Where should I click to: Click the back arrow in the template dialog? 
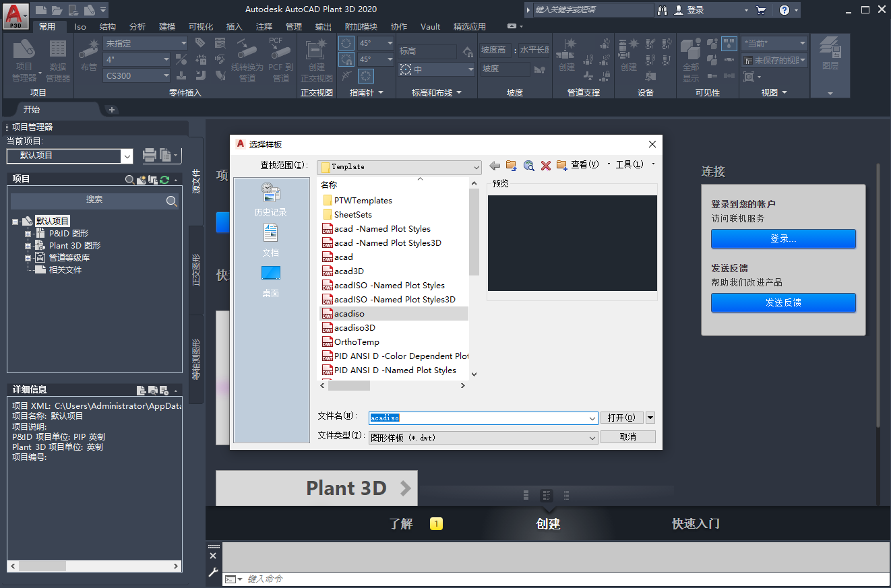494,165
